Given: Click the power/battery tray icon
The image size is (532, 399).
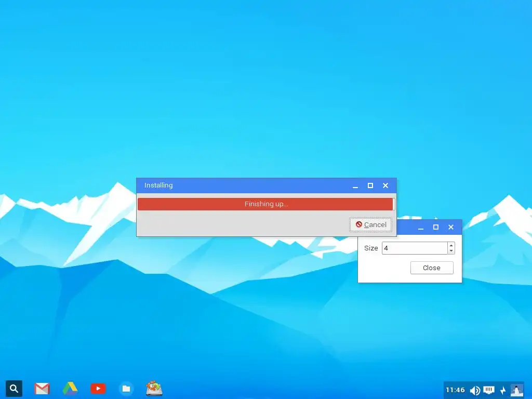Looking at the screenshot, I should (503, 390).
